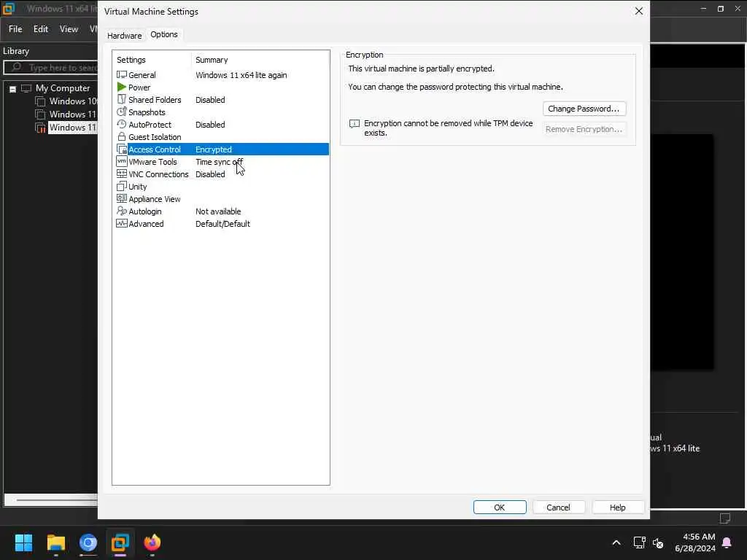Click the Appliance View icon
This screenshot has height=560, width=747.
[x=122, y=198]
